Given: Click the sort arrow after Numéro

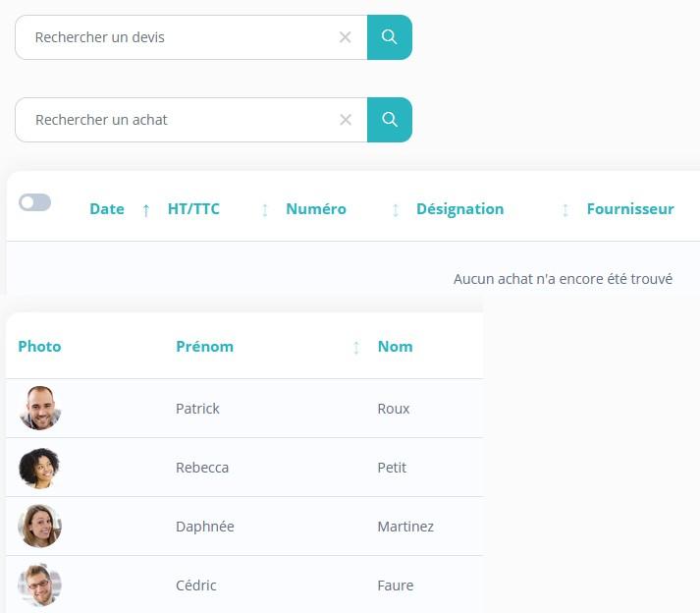Looking at the screenshot, I should pyautogui.click(x=395, y=210).
